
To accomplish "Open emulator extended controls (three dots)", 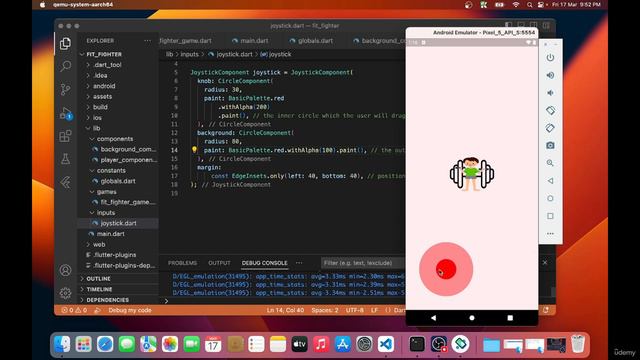I will tap(550, 234).
